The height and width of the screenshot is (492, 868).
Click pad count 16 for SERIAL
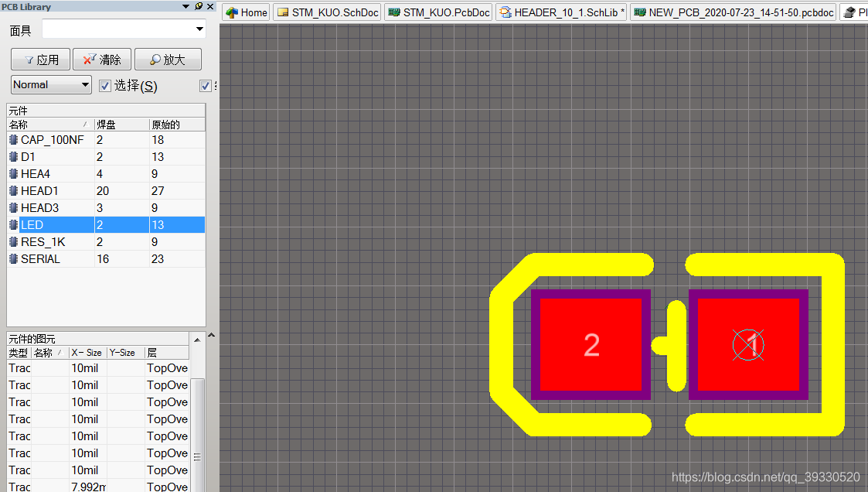coord(102,258)
